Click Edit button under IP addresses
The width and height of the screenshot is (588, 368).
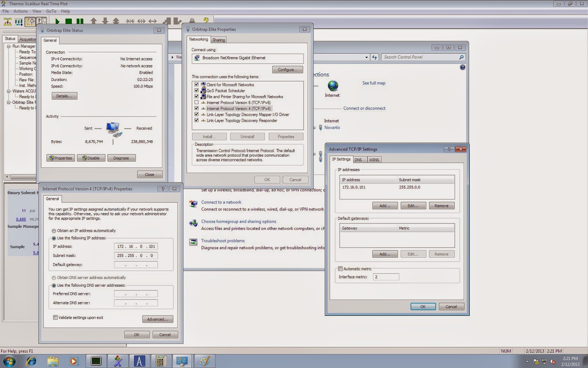[x=413, y=206]
